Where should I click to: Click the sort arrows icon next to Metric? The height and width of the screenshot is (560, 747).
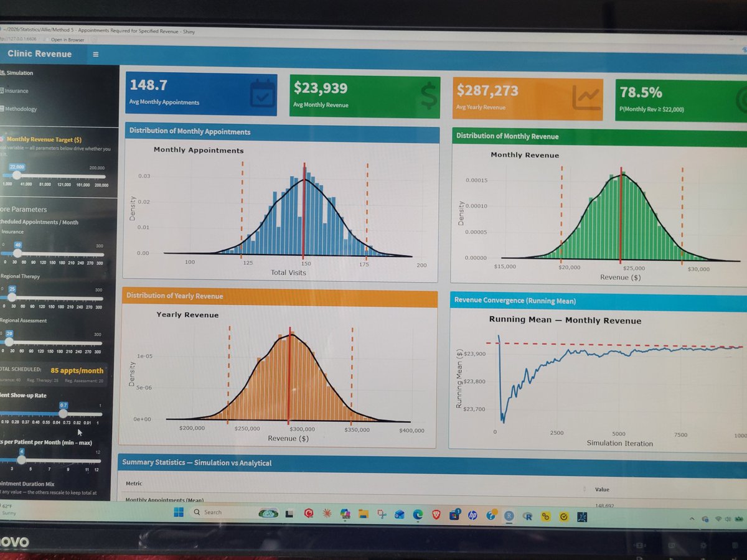pos(585,488)
